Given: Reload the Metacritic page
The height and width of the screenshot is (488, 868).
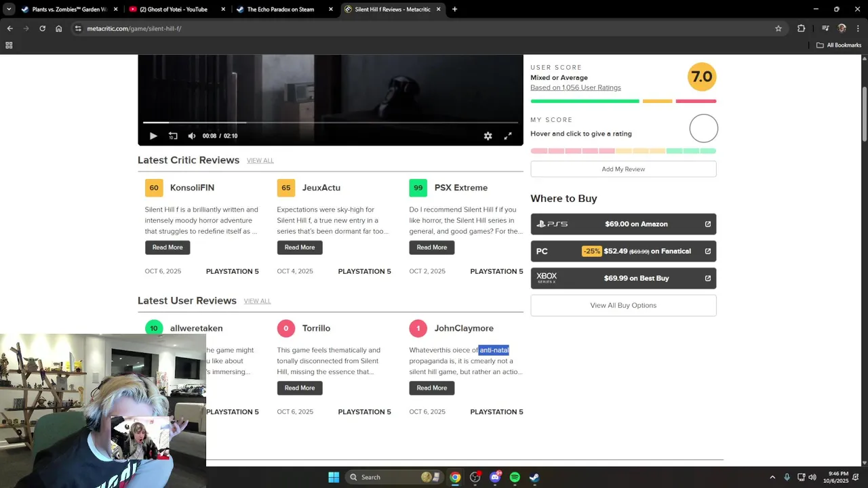Looking at the screenshot, I should tap(42, 28).
